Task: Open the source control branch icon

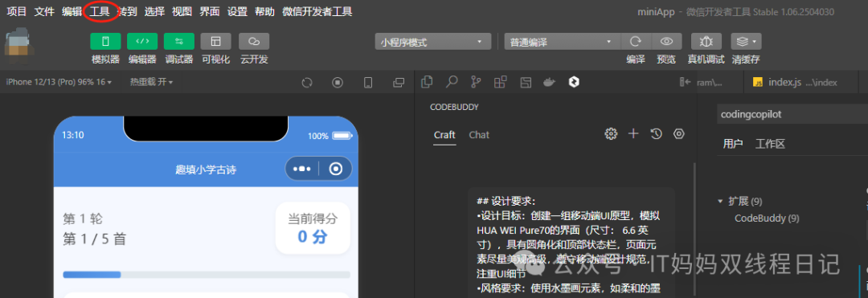Action: tap(476, 82)
